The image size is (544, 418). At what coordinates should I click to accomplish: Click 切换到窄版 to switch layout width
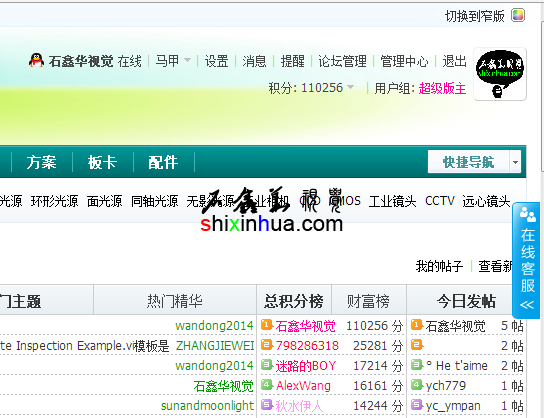click(475, 16)
